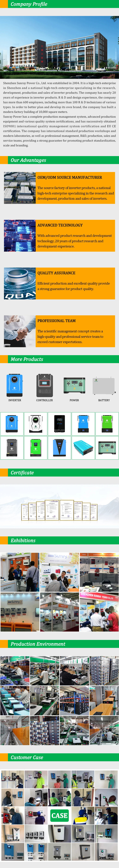Open the dark gray inverter tile in product grid

[x=12, y=448]
